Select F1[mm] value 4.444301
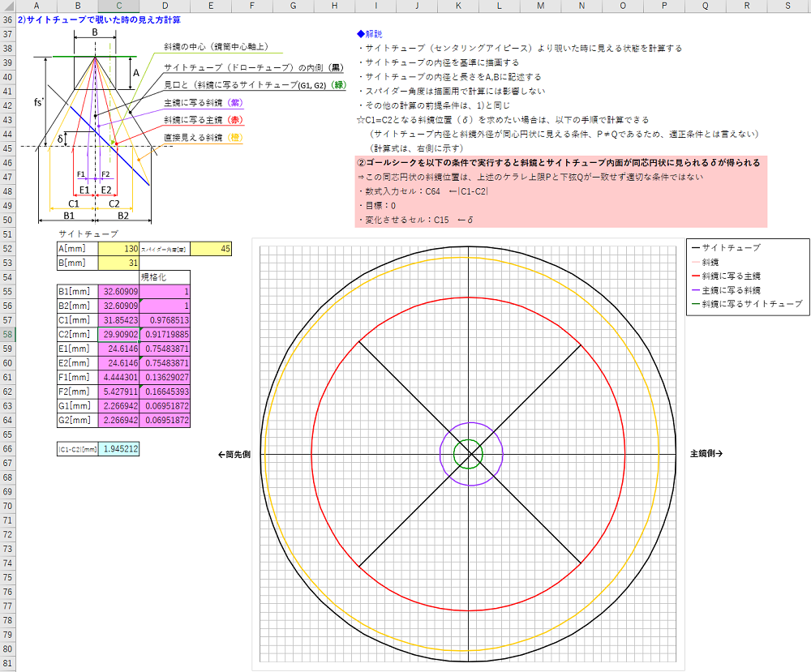Image resolution: width=811 pixels, height=672 pixels. [x=118, y=378]
